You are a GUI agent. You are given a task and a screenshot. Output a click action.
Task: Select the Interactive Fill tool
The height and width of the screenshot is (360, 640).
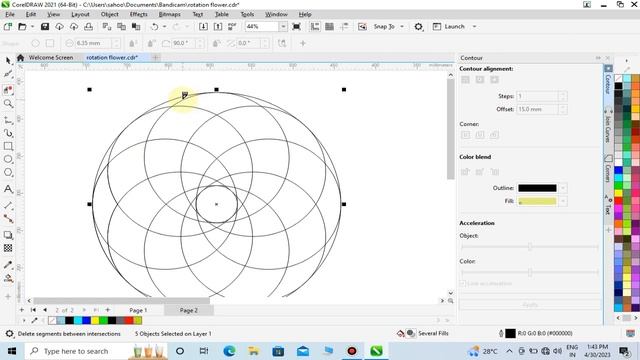click(x=8, y=279)
